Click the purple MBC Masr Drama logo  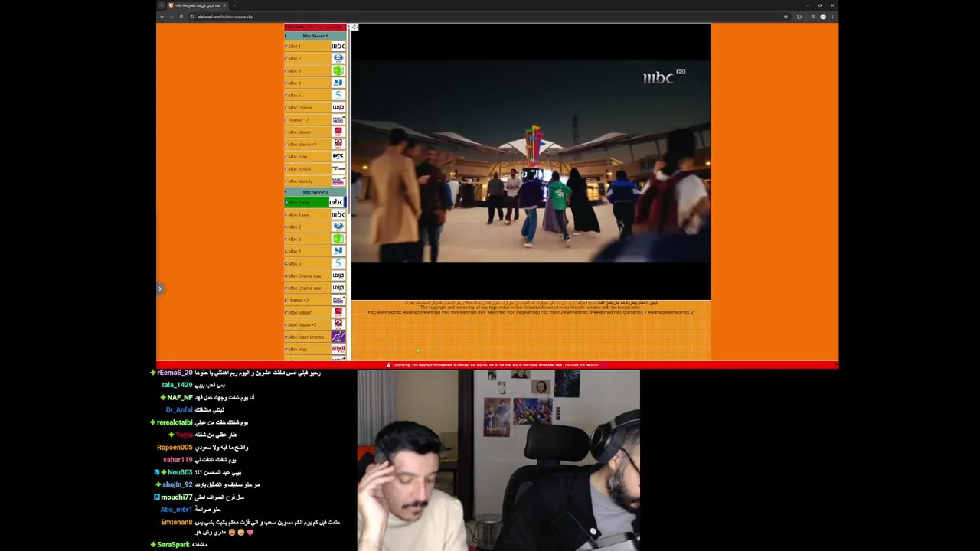338,337
